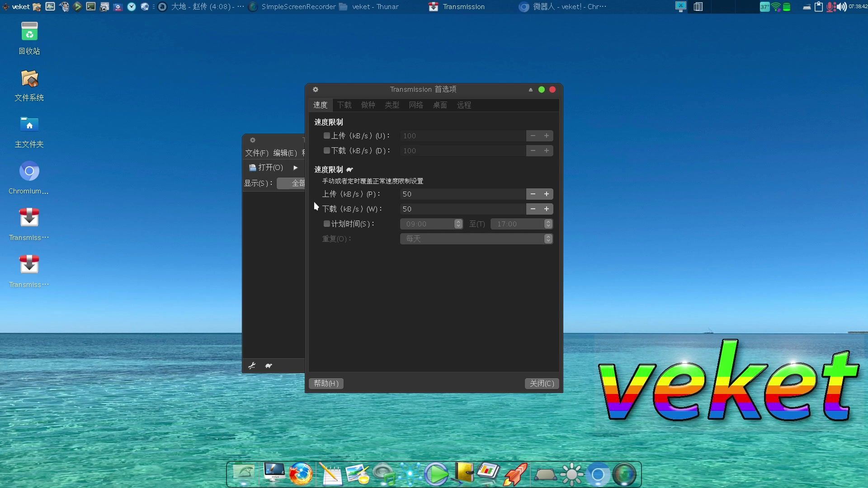Click the alternate download 下载 (W) speed field
Image resolution: width=868 pixels, height=488 pixels.
tap(463, 209)
